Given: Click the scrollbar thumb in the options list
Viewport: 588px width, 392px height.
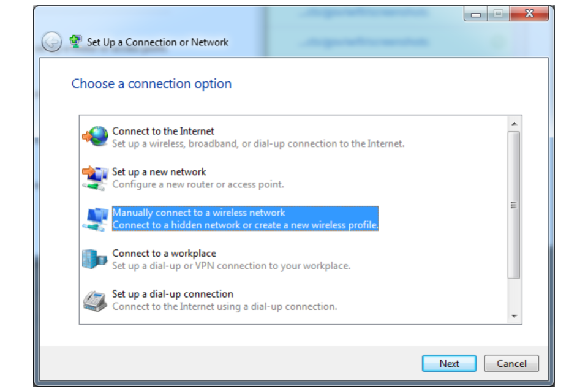Looking at the screenshot, I should click(514, 205).
